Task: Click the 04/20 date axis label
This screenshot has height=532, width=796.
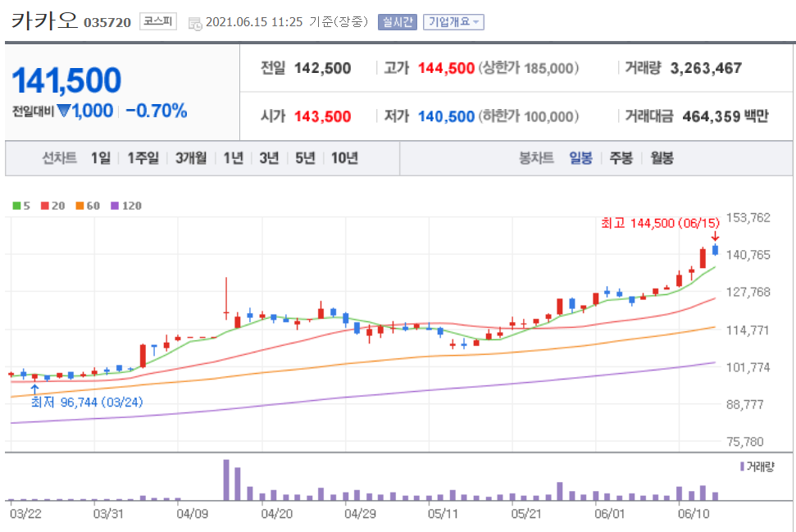Action: pyautogui.click(x=276, y=514)
